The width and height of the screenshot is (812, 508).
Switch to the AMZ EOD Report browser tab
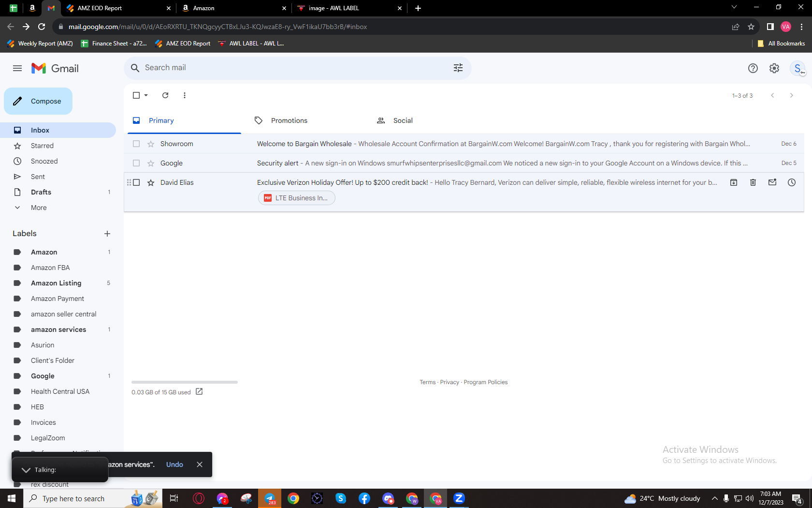[x=118, y=8]
